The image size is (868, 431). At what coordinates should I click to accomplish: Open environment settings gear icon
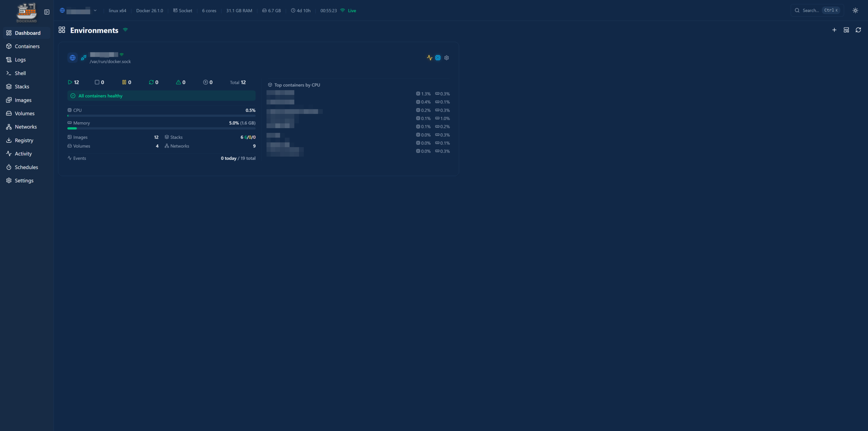447,58
